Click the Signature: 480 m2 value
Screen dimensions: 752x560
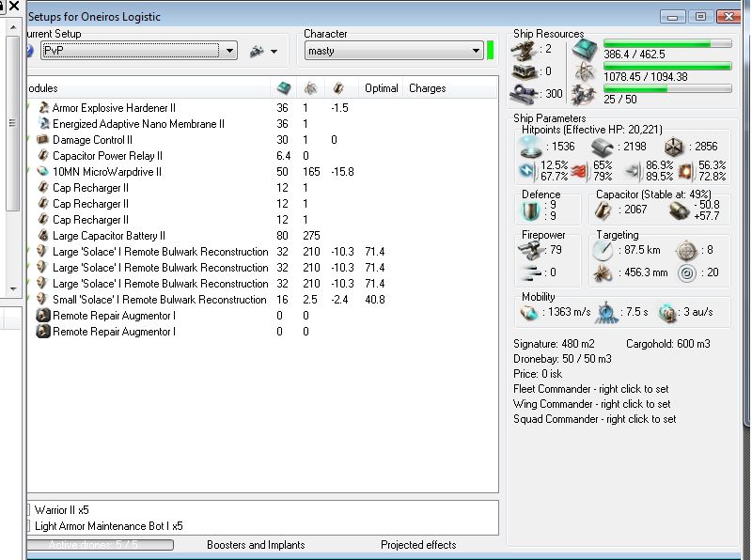click(x=554, y=344)
